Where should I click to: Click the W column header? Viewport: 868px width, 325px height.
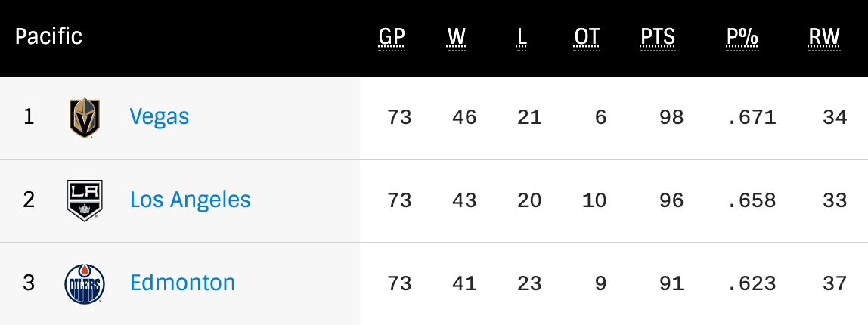456,37
